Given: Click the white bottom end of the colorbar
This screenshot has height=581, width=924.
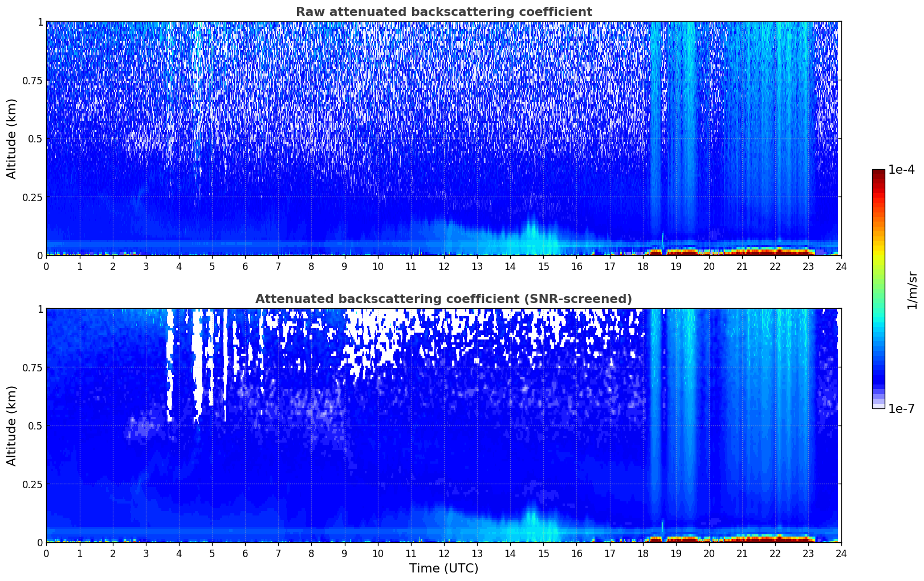Looking at the screenshot, I should 878,406.
